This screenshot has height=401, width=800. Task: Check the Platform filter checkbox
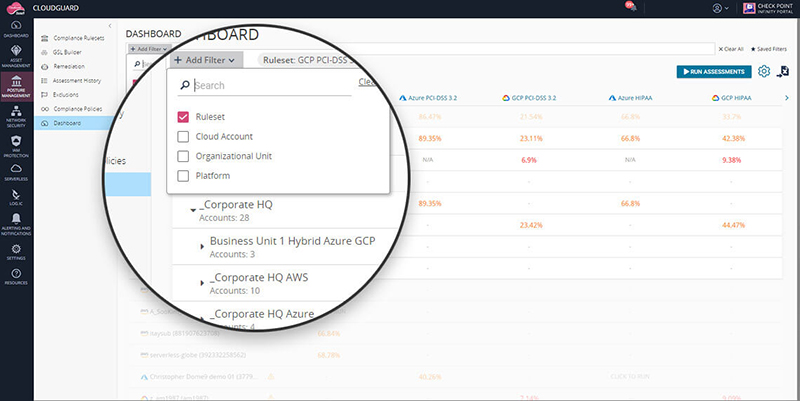pos(183,176)
